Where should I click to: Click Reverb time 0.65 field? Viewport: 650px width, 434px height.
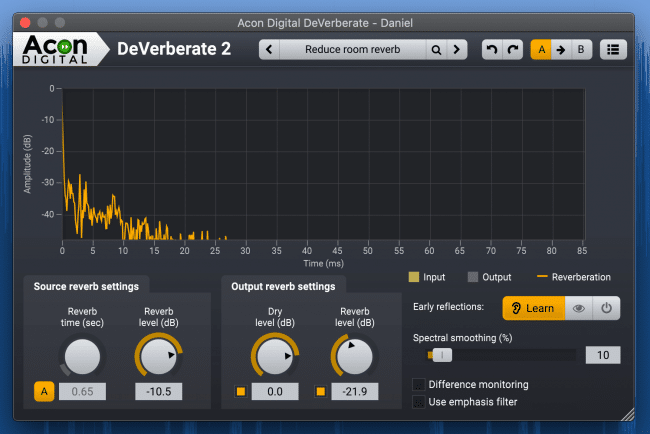coord(82,391)
